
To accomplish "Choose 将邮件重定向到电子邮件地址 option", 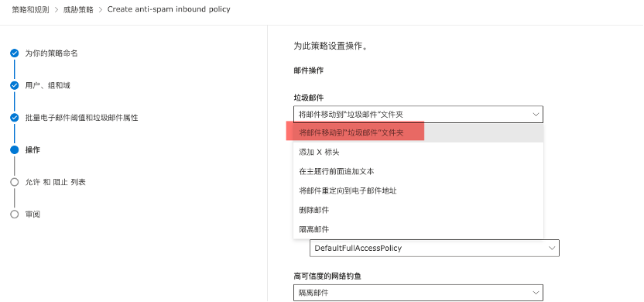I will [418, 190].
